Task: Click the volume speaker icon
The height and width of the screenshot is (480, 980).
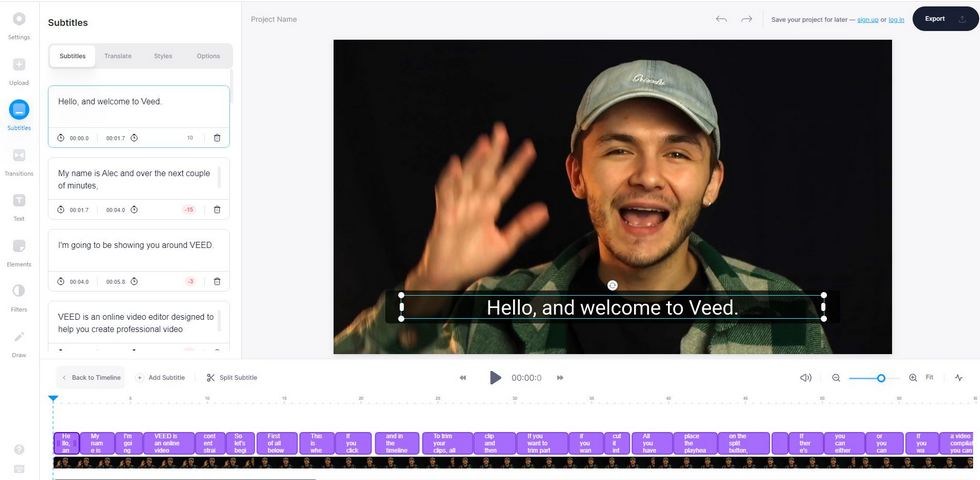Action: click(x=806, y=378)
